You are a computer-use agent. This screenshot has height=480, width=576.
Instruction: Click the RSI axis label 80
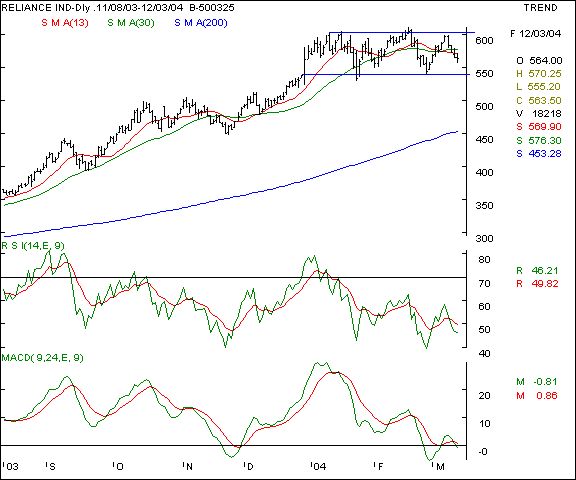pos(484,260)
